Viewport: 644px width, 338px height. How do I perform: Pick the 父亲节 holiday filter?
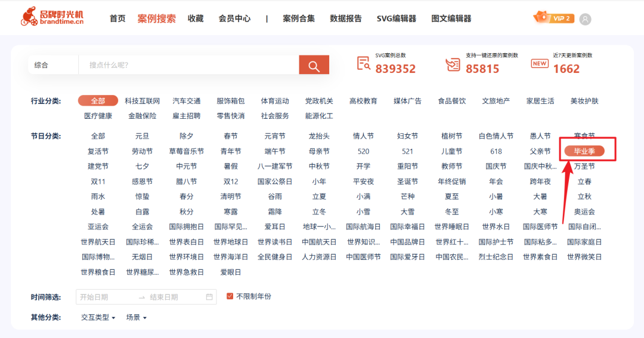click(540, 151)
